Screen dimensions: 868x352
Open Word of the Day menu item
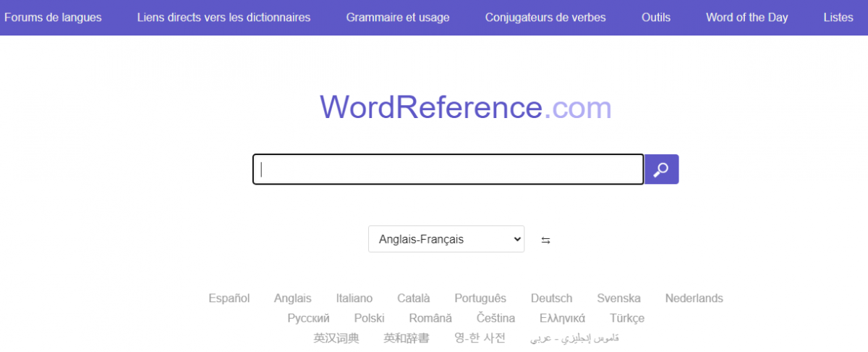[747, 17]
